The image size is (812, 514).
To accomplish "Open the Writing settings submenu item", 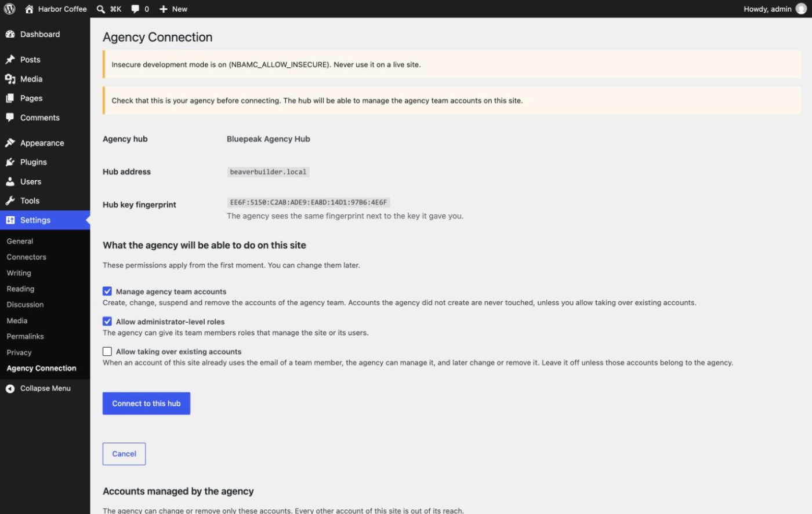I will point(19,273).
